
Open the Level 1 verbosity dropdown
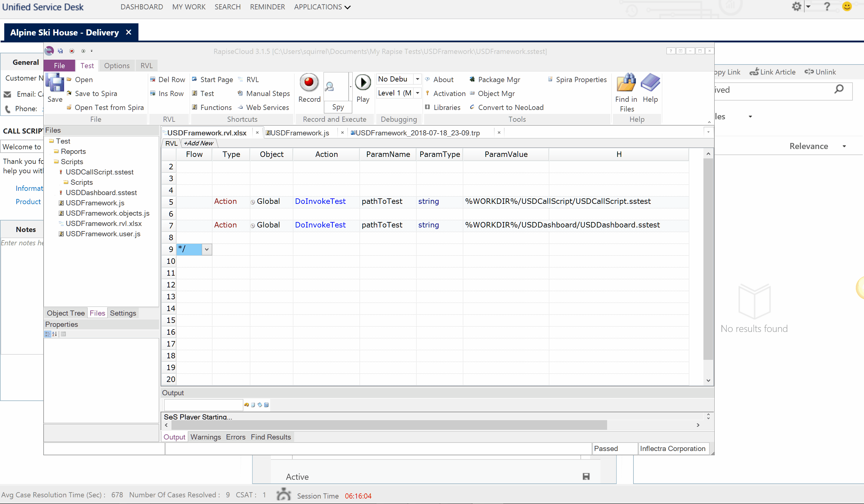point(417,93)
